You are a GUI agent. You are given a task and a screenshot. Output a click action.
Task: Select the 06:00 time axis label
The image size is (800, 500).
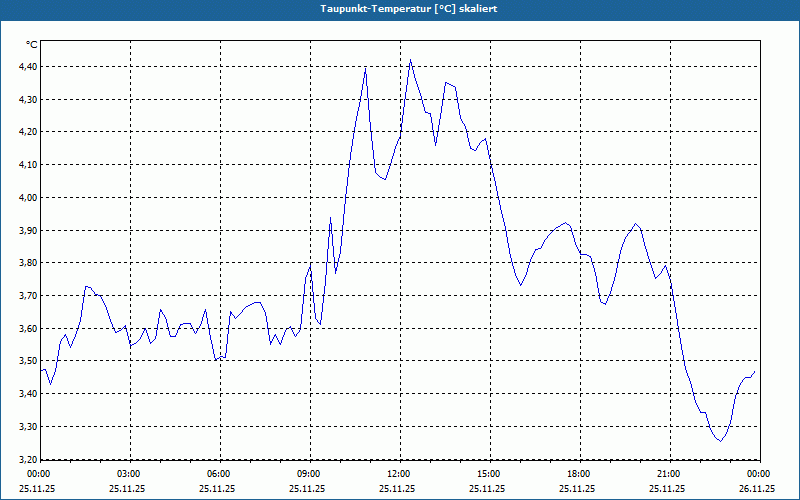click(x=218, y=474)
